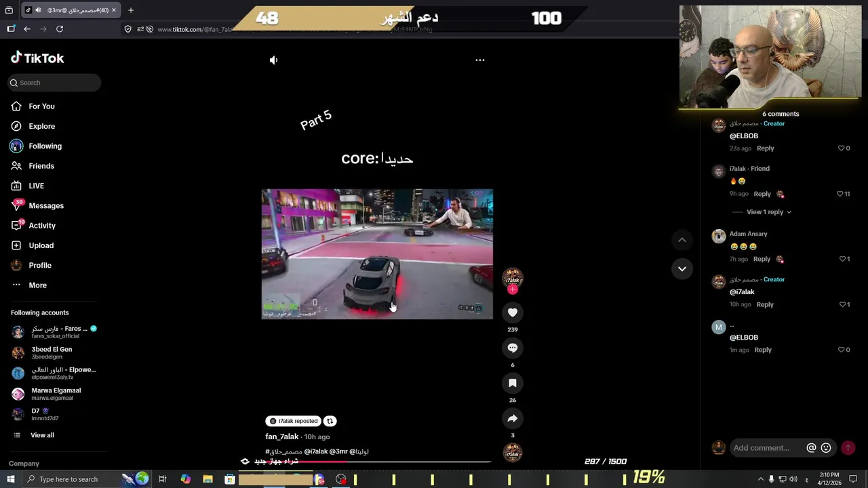The height and width of the screenshot is (488, 868).
Task: Click the TikTok logo
Action: pos(37,58)
